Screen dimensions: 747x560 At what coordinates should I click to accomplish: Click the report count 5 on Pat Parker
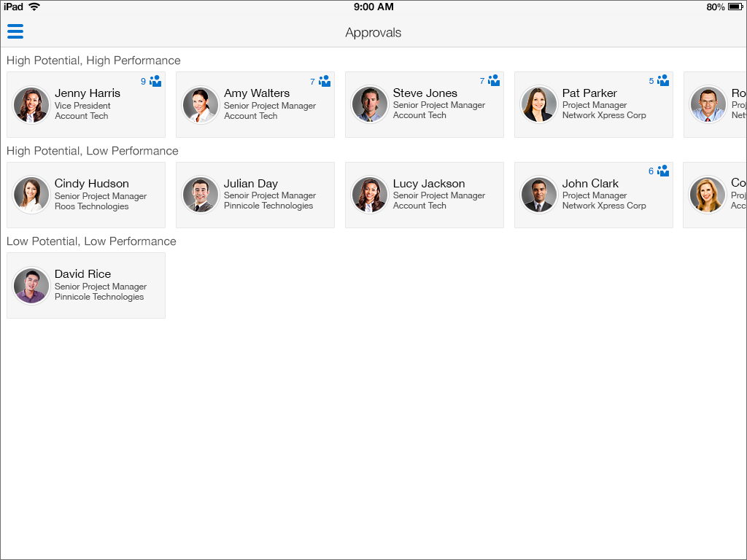651,81
